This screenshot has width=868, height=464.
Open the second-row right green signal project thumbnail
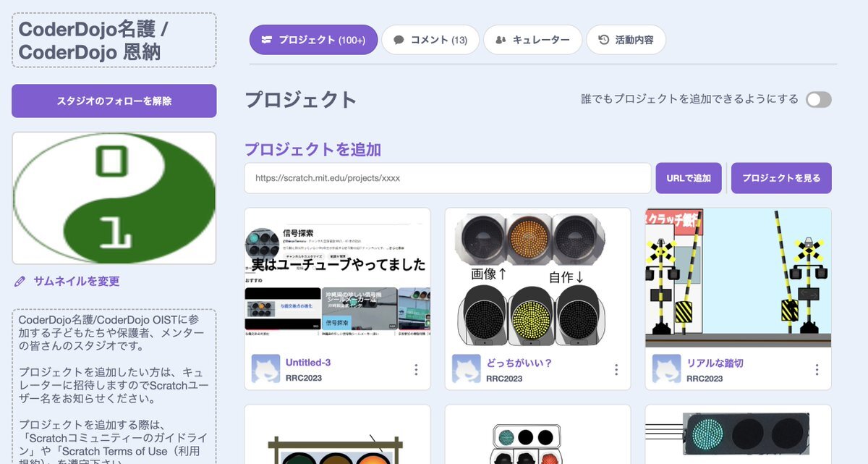(739, 434)
